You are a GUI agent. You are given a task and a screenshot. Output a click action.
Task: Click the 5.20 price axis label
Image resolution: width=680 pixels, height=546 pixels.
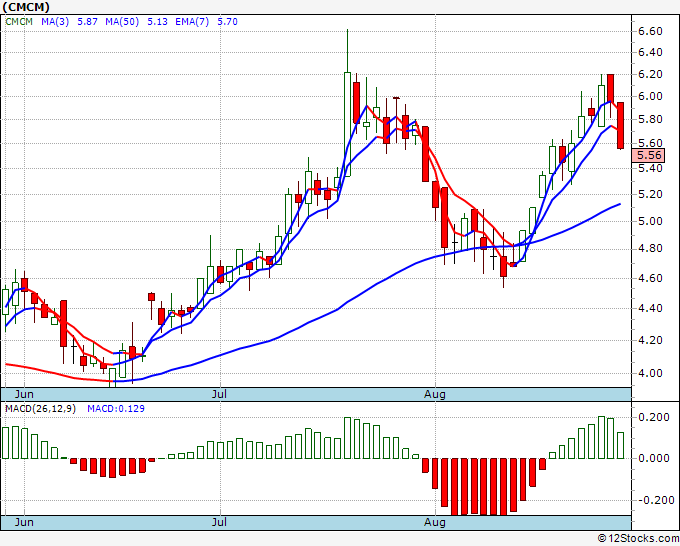pyautogui.click(x=650, y=194)
